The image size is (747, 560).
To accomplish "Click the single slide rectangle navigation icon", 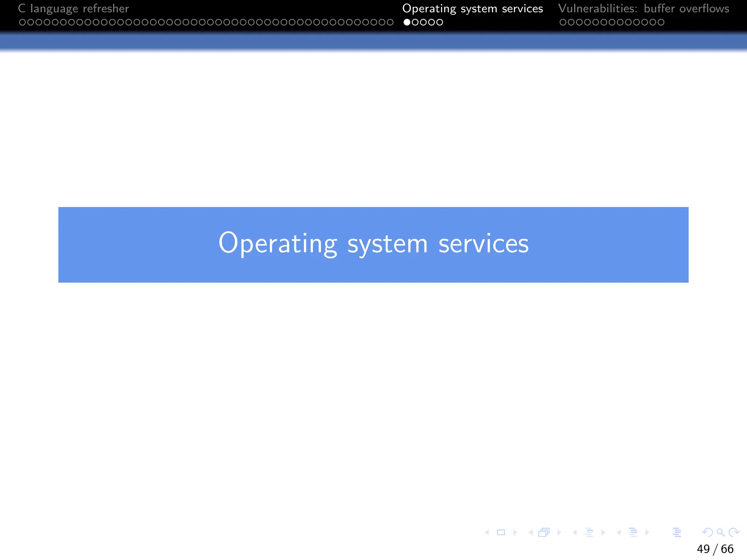I will coord(501,533).
